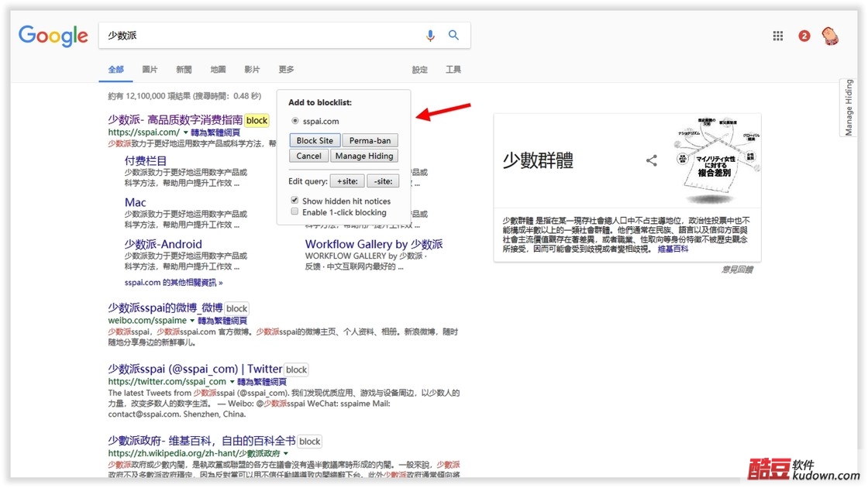
Task: Open the 少数派-Android sitelink
Action: (x=164, y=244)
